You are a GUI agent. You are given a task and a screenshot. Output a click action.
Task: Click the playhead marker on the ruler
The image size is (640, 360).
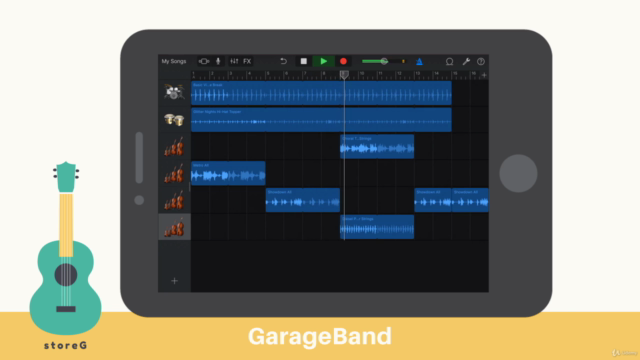pos(344,74)
